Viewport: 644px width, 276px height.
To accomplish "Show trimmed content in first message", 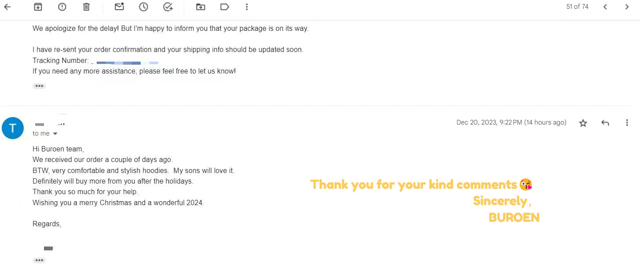I will point(39,86).
